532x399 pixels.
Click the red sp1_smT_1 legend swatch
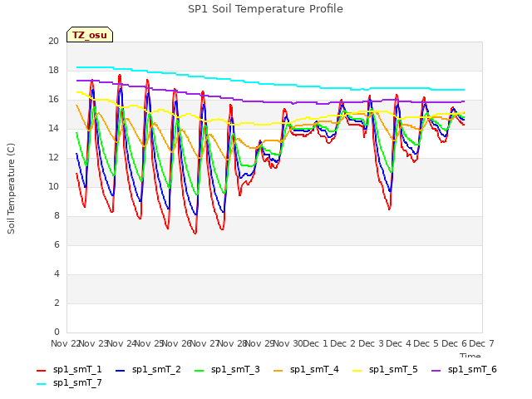pyautogui.click(x=41, y=371)
